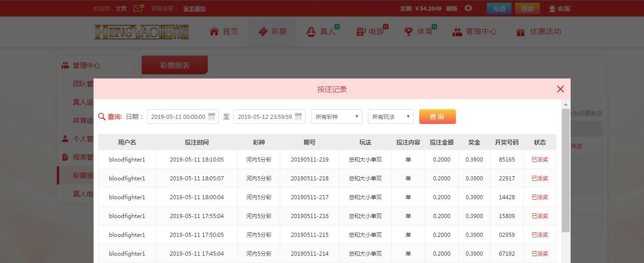Click the dealer icon beside 真人
This screenshot has height=263, width=644.
pyautogui.click(x=311, y=32)
